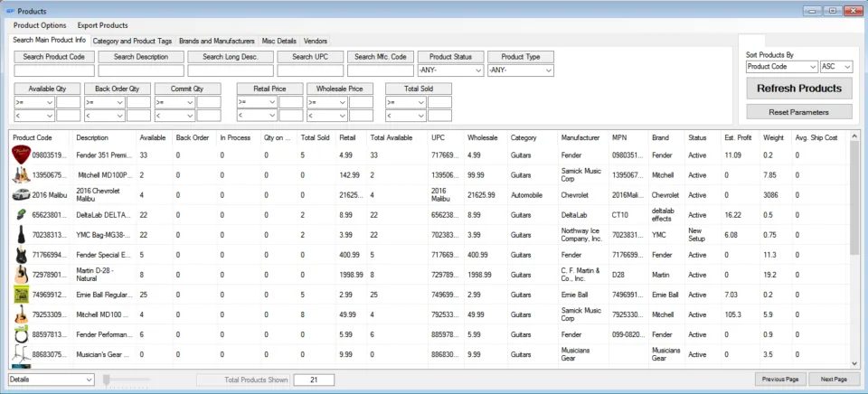
Task: Click the green DeltaLab pedal product icon
Action: 21,215
